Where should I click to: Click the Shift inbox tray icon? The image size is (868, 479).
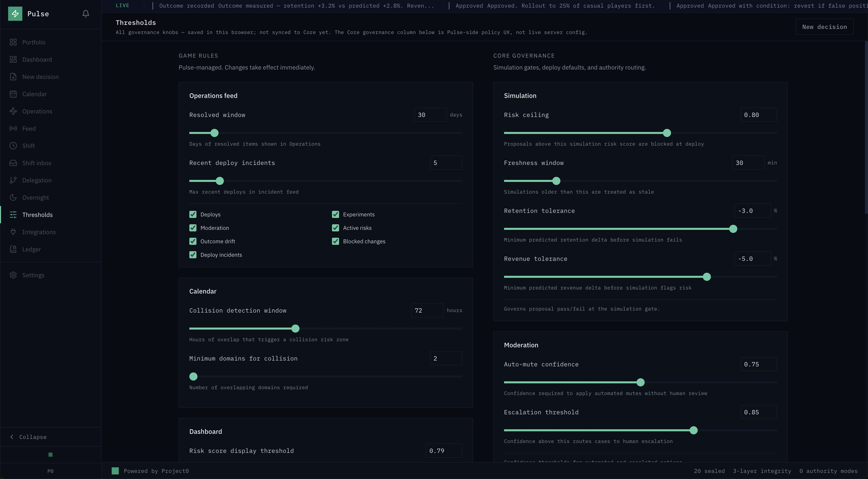pos(13,163)
